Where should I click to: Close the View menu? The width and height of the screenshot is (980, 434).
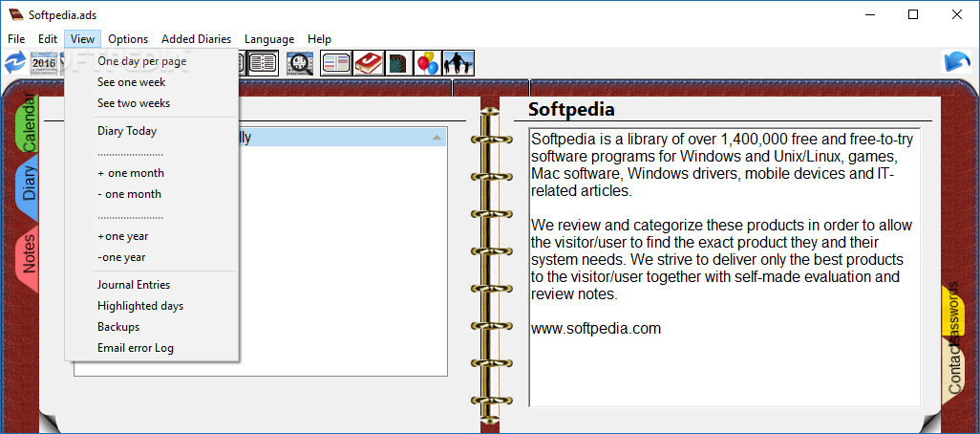(82, 39)
